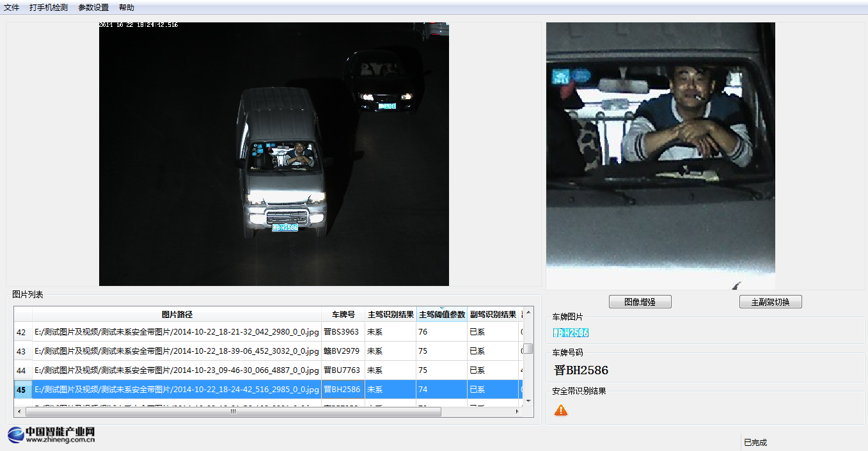Click the vertical scrollbar up arrow in list
868x451 pixels.
[x=528, y=312]
